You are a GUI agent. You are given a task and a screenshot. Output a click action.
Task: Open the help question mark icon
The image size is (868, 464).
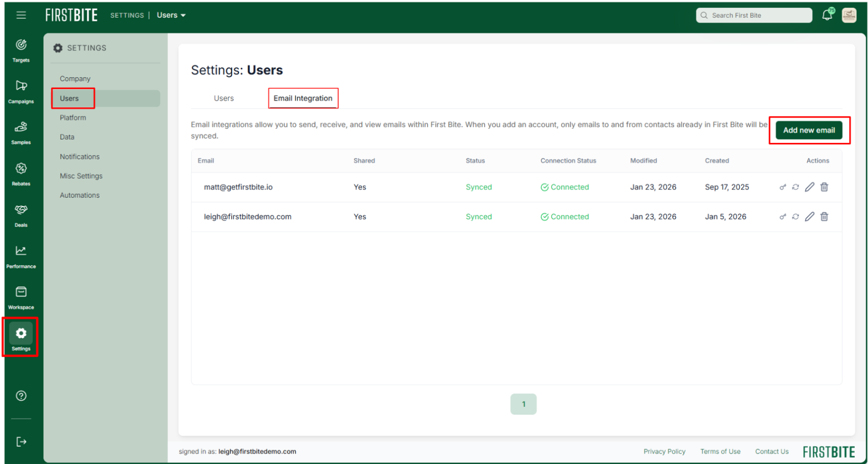(x=21, y=395)
